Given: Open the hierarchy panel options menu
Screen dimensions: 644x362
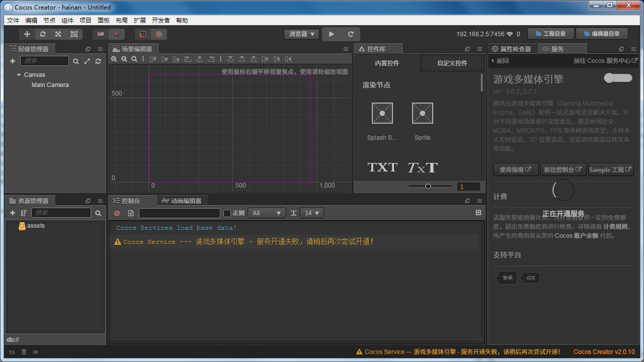Looking at the screenshot, I should 100,49.
